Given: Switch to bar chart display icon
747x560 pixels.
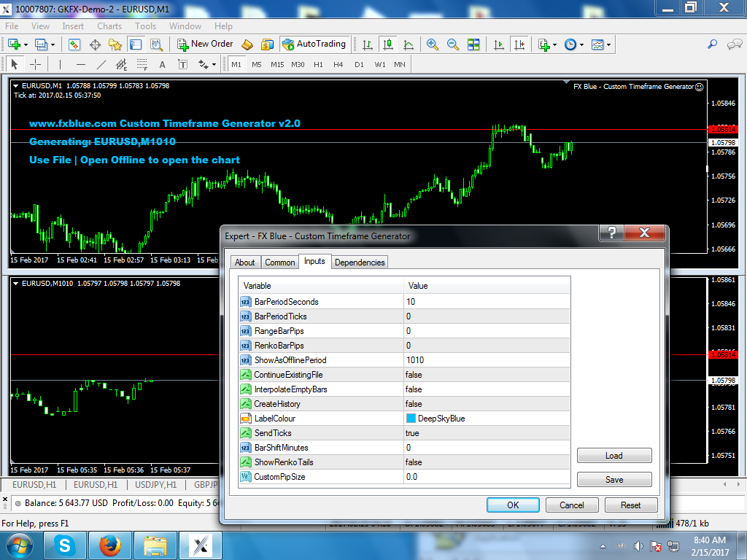Looking at the screenshot, I should 368,44.
